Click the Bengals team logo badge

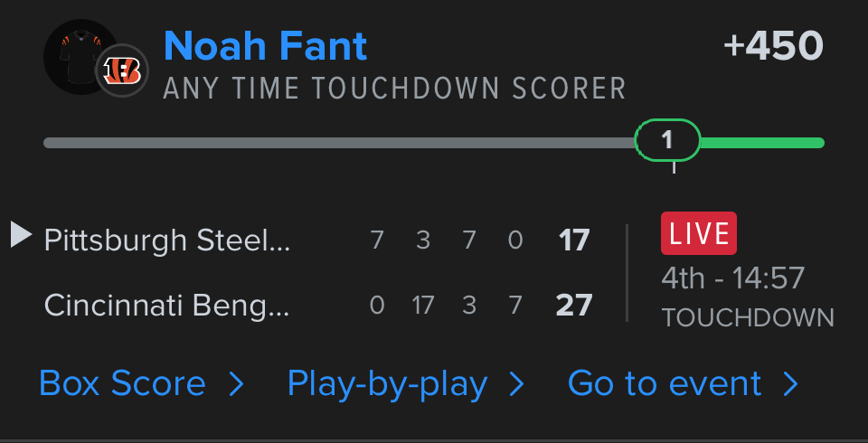(121, 71)
